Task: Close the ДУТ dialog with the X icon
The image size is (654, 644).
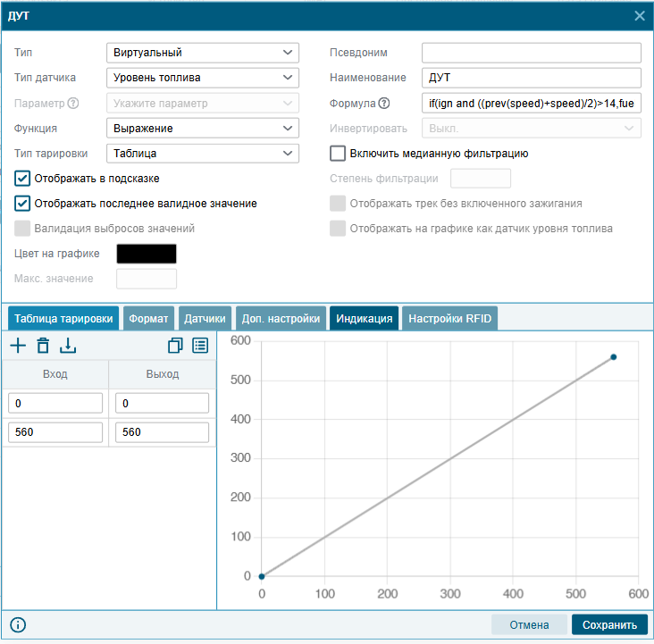Action: pyautogui.click(x=640, y=15)
